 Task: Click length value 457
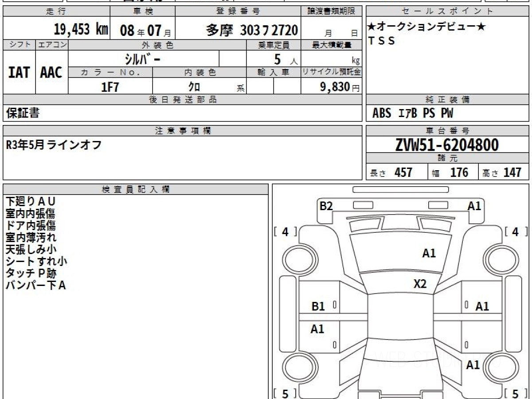(403, 172)
